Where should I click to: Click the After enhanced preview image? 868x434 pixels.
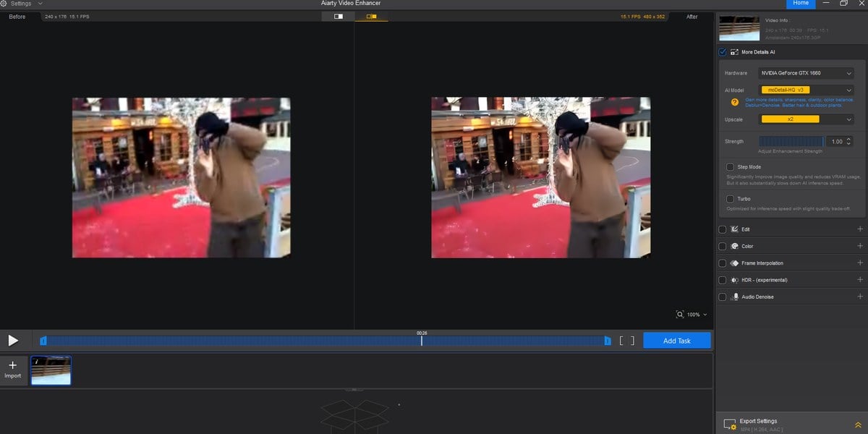point(541,177)
